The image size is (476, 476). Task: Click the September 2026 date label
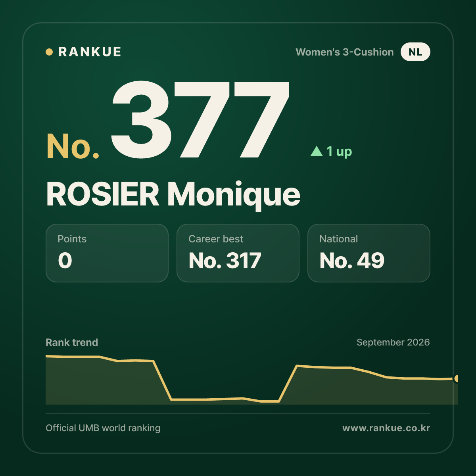[x=393, y=342]
